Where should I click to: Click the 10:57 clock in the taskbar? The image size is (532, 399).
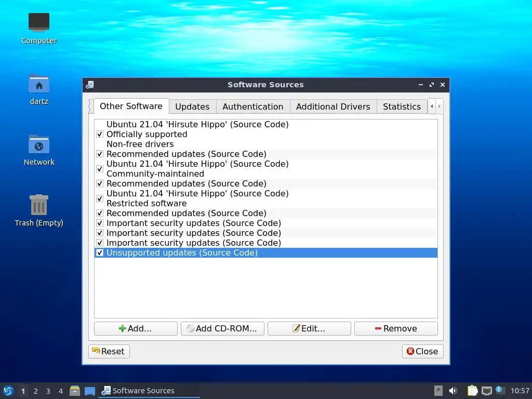(x=520, y=391)
